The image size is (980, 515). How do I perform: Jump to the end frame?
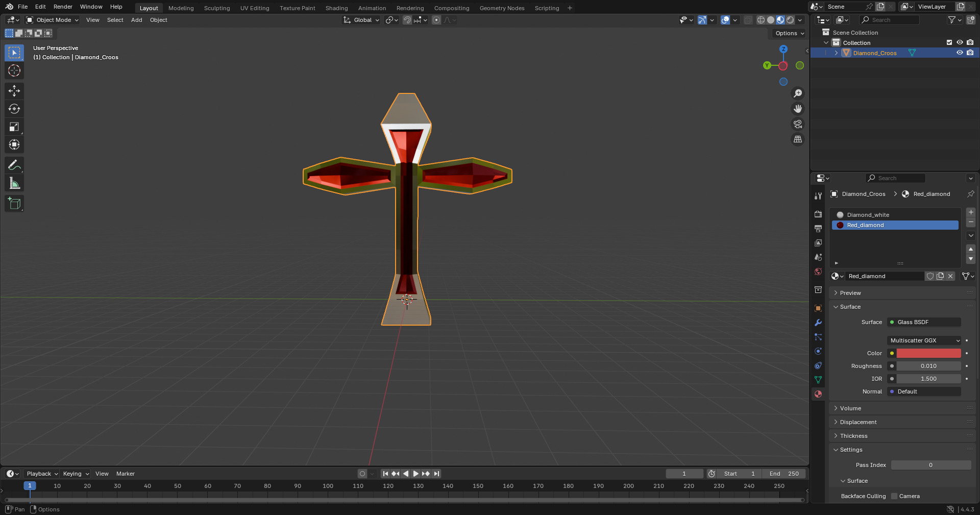(436, 474)
